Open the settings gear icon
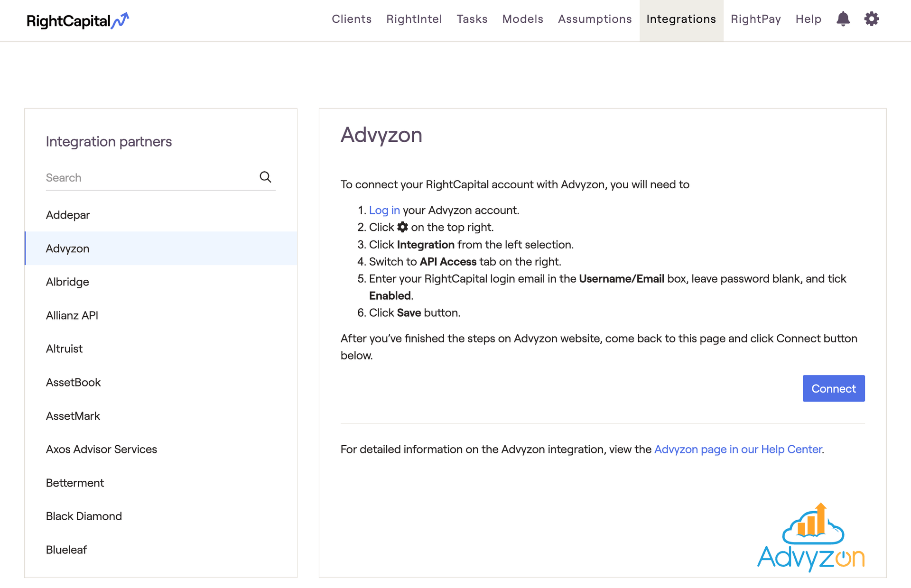Viewport: 911px width, 588px height. click(x=871, y=19)
